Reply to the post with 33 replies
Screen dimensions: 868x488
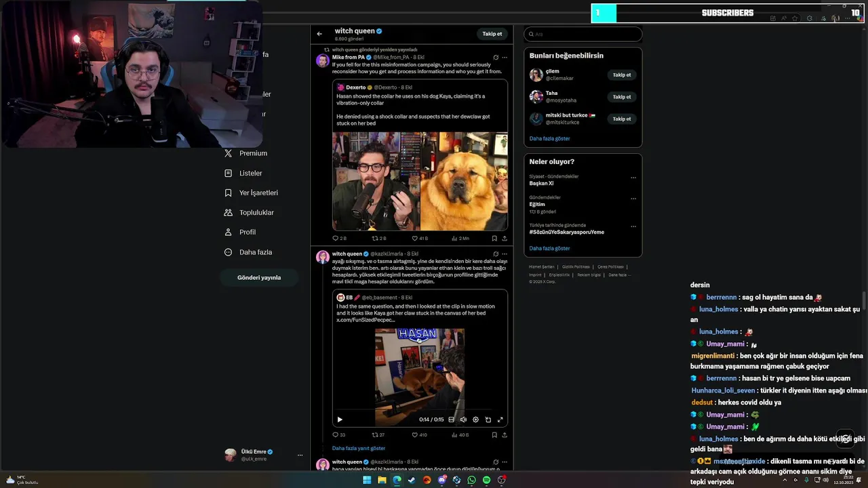pos(338,435)
